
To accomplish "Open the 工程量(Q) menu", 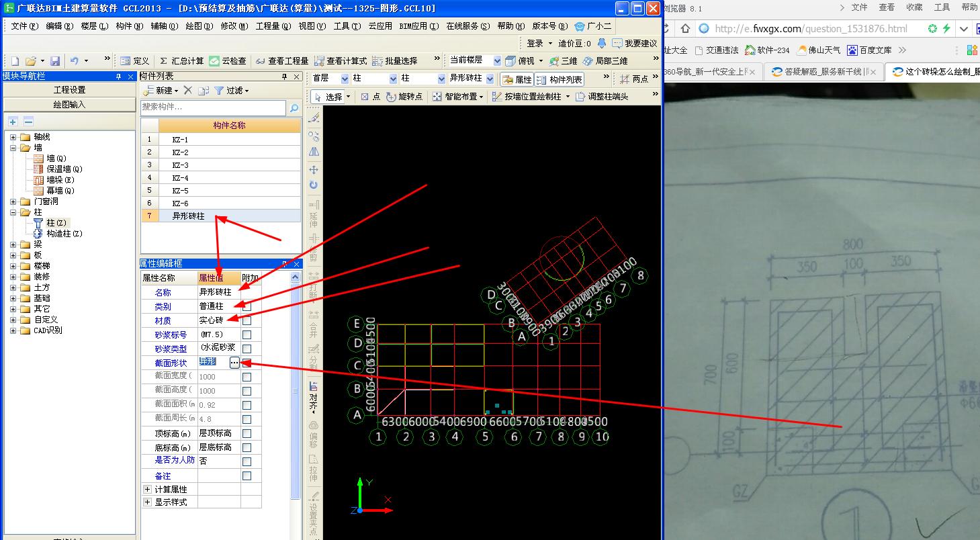I will point(273,26).
